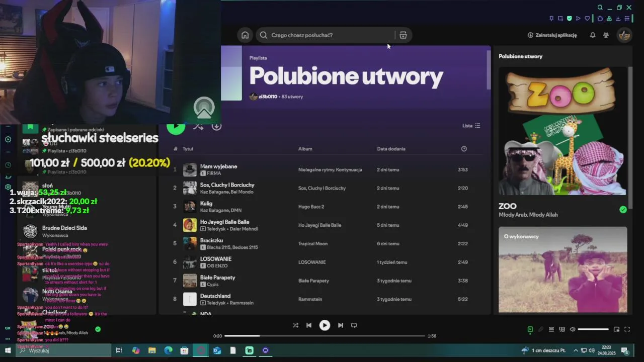The width and height of the screenshot is (644, 362).
Task: Select the track 'LOSOWANIE' title
Action: pos(216,259)
